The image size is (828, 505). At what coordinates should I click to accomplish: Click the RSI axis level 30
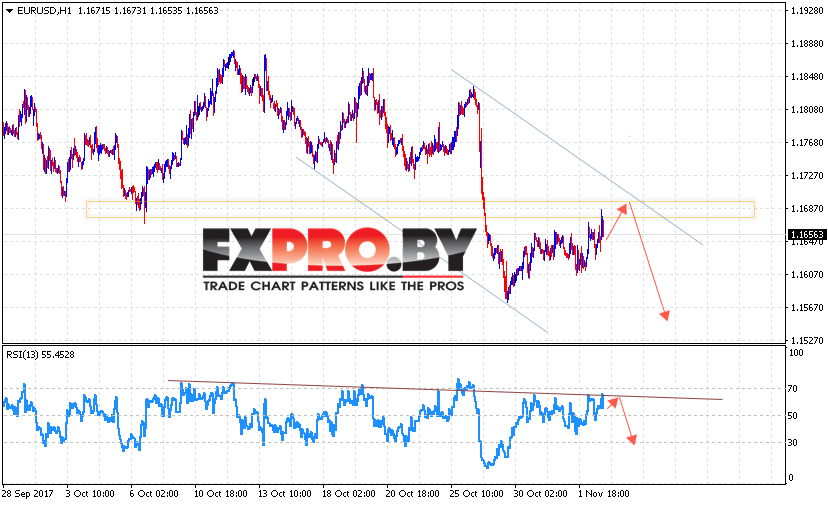tap(793, 443)
